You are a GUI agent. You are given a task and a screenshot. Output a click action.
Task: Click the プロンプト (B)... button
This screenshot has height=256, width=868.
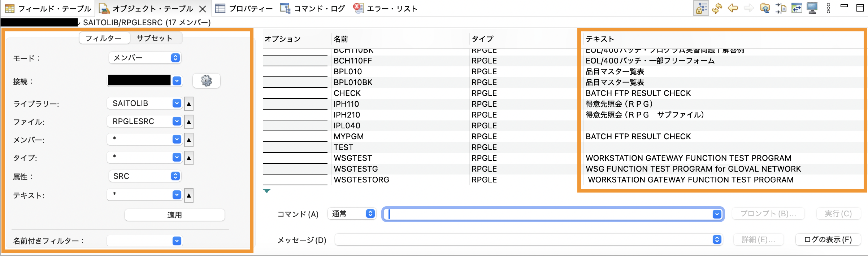pos(768,213)
